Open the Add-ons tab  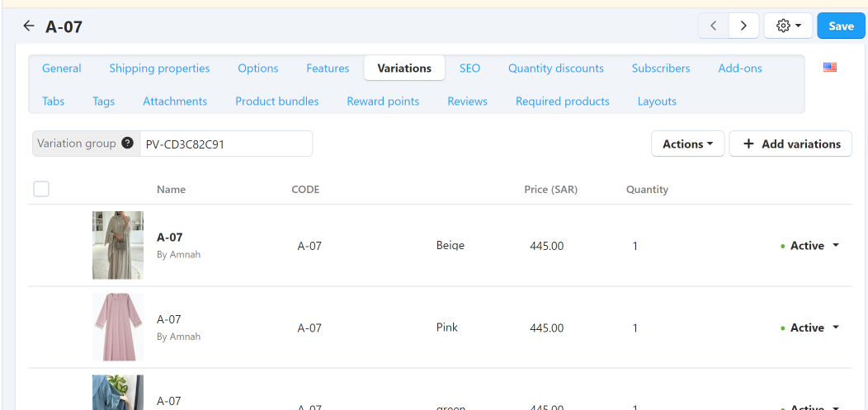click(x=740, y=68)
